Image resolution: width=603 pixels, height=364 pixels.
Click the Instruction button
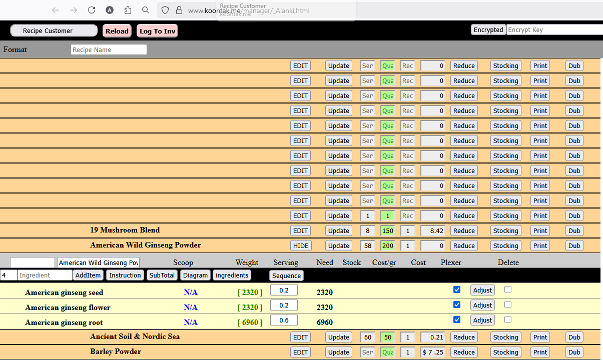[x=125, y=275]
